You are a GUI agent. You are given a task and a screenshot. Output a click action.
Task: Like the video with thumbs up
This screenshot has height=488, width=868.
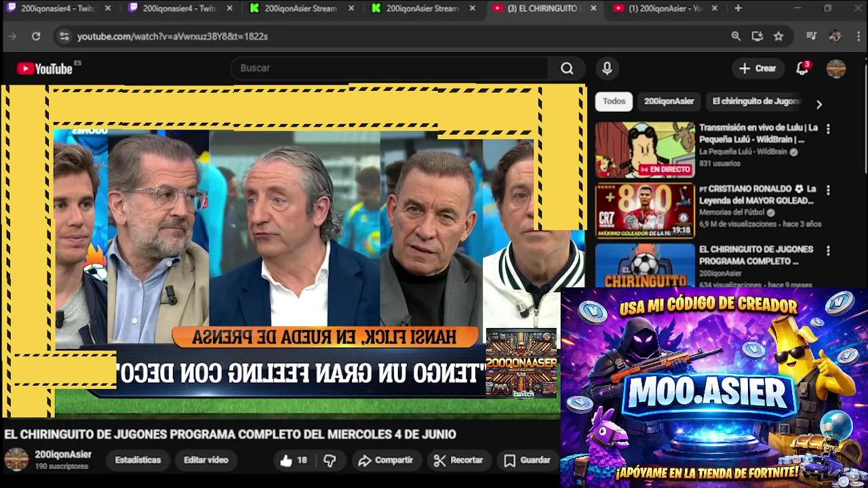coord(293,460)
